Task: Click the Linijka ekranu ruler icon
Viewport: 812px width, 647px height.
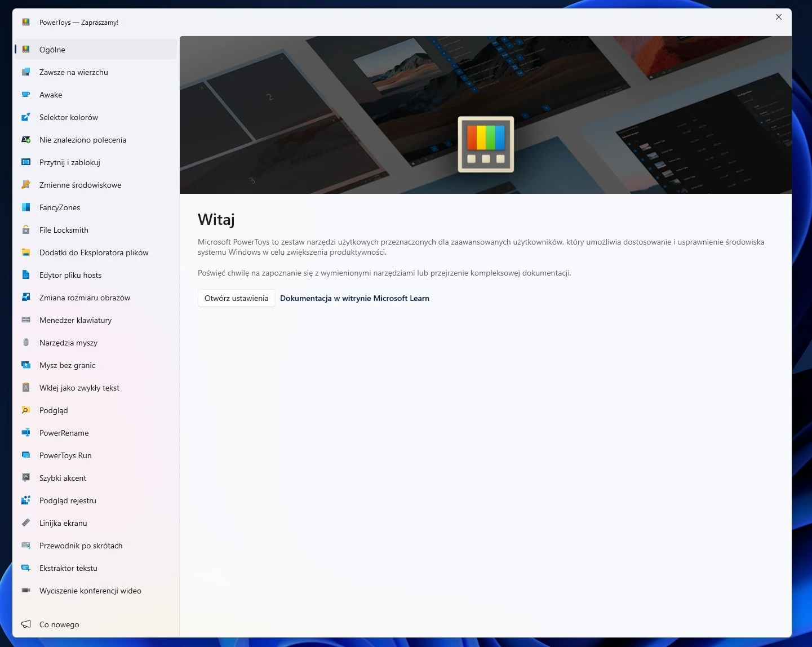Action: 26,523
